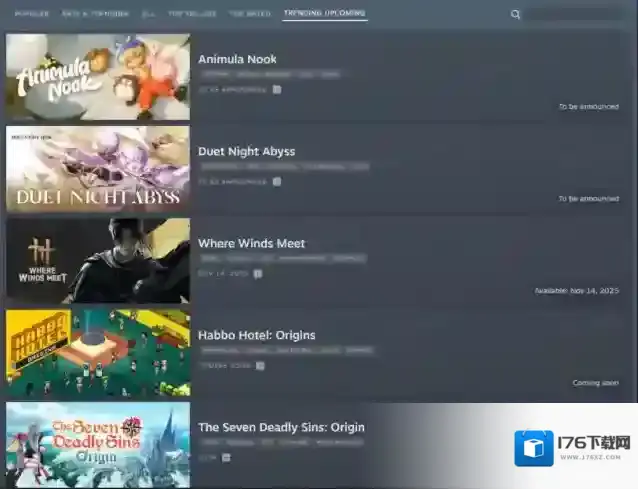Open the Trending Upcoming tab
The height and width of the screenshot is (489, 638).
tap(325, 15)
